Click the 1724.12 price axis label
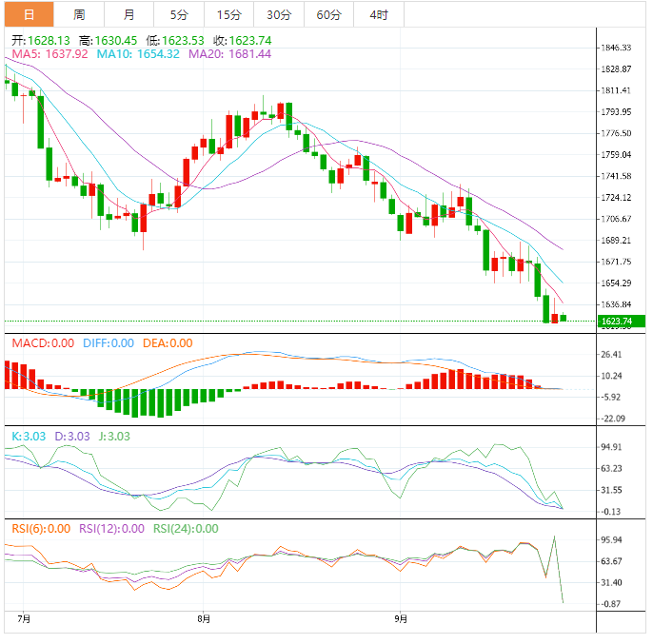This screenshot has width=653, height=644. (616, 197)
